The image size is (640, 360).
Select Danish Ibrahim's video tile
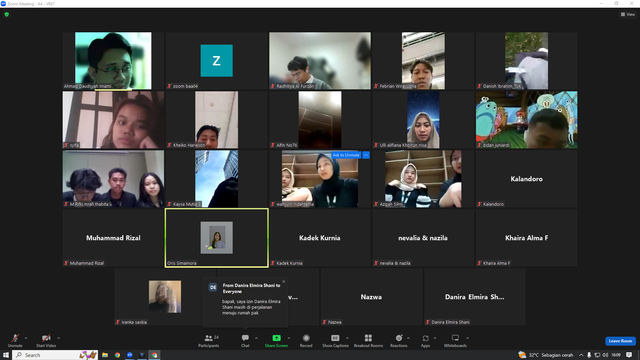[x=527, y=60]
